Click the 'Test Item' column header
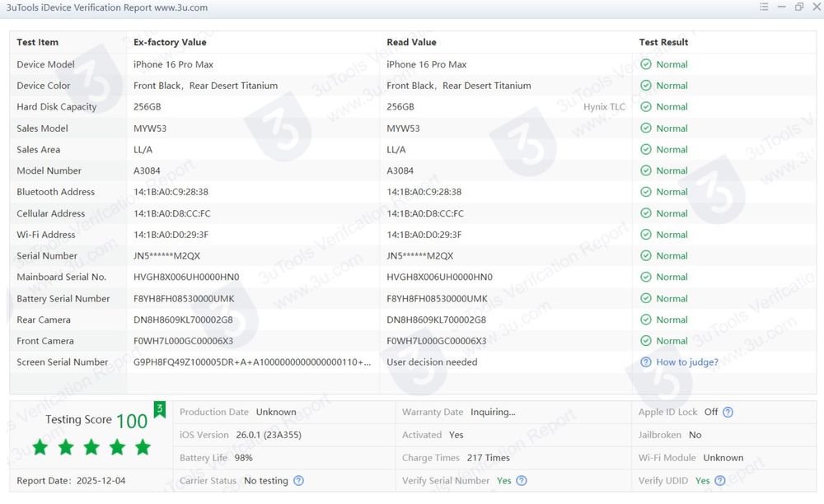The width and height of the screenshot is (824, 504). [x=37, y=42]
